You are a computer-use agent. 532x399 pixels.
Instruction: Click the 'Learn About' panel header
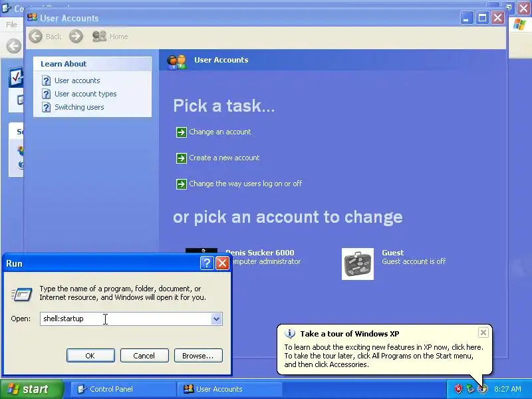[92, 64]
